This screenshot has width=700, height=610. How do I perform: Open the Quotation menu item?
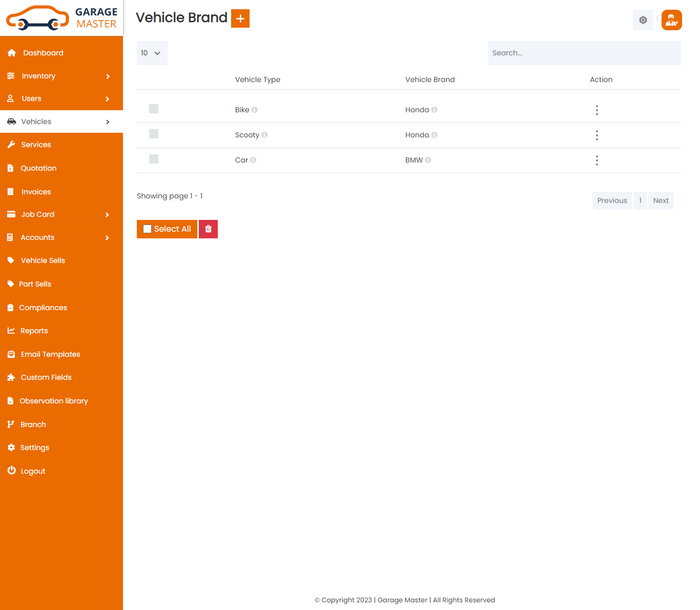pos(38,168)
